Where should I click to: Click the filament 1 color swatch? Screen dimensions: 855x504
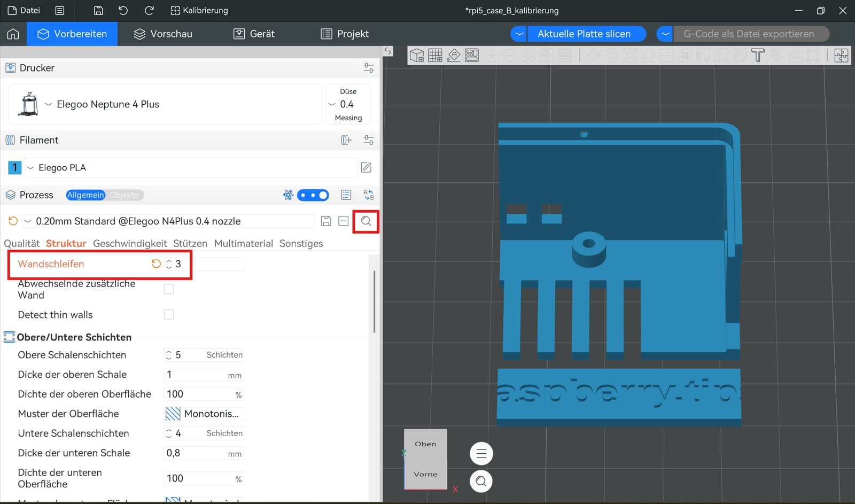pos(14,167)
